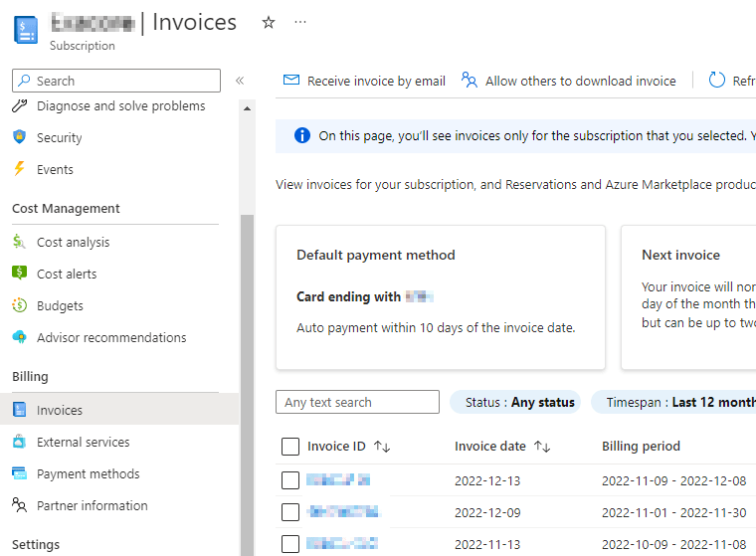Sort by Invoice ID arrows
Viewport: 756px width, 556px height.
pos(382,447)
